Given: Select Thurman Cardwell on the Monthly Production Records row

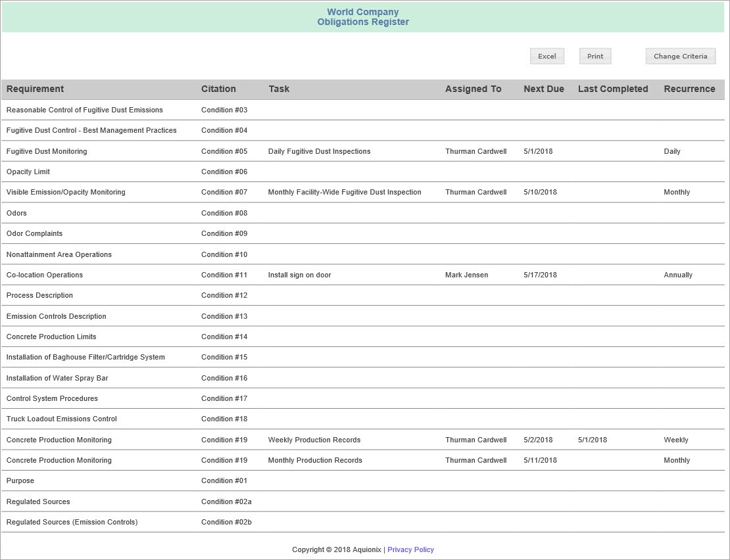Looking at the screenshot, I should coord(475,460).
